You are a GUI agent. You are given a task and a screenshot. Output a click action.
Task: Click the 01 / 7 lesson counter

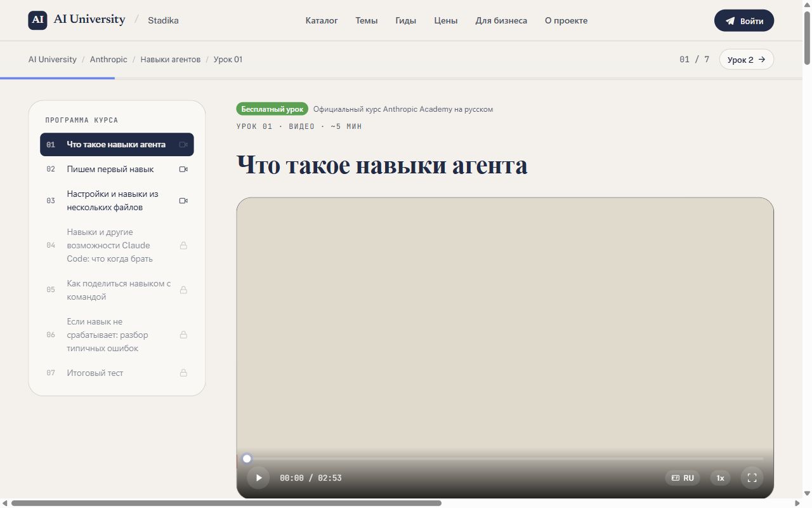click(694, 59)
